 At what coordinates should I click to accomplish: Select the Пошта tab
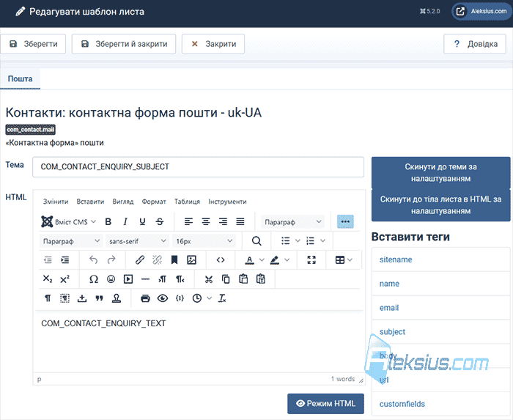click(x=20, y=79)
